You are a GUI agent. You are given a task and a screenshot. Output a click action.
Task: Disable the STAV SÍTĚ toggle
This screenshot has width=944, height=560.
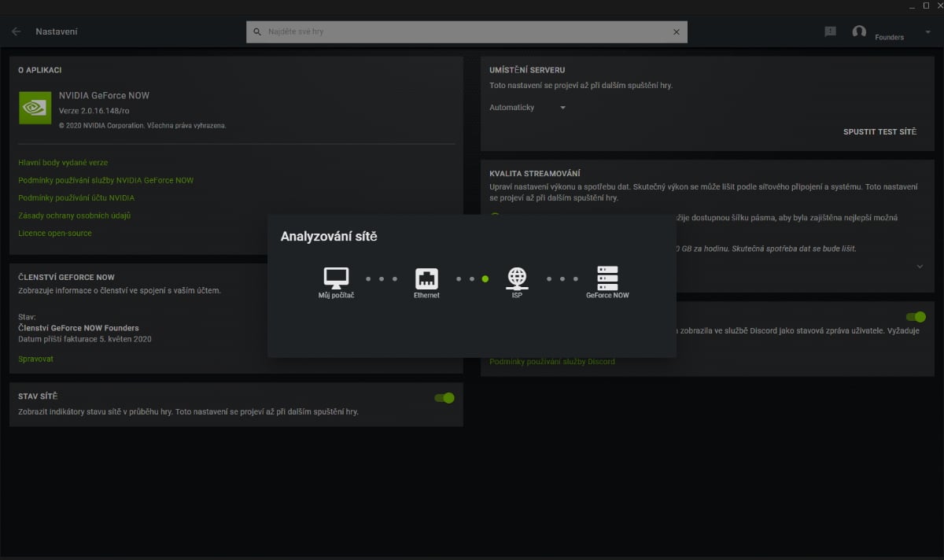[x=444, y=397]
